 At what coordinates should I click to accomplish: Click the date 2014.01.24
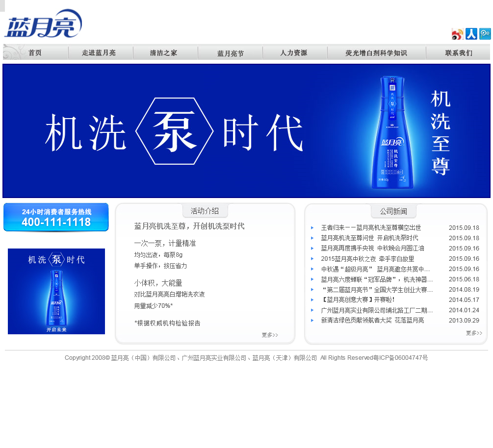[464, 310]
